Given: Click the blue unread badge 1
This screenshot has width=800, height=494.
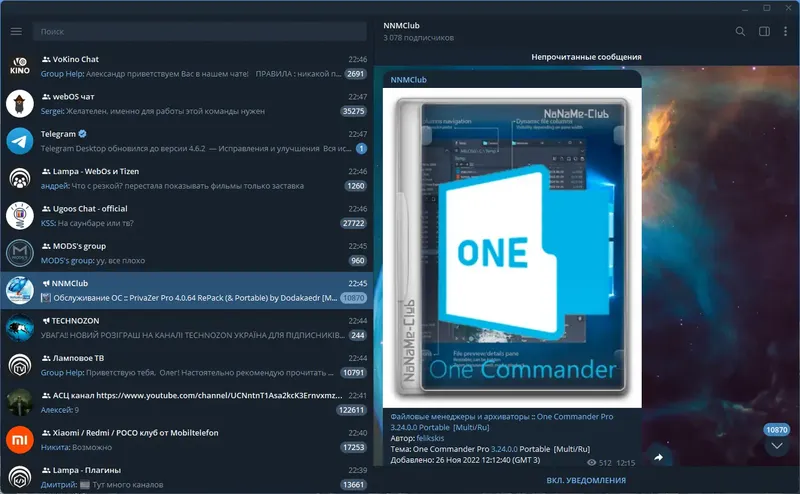Looking at the screenshot, I should pos(361,149).
